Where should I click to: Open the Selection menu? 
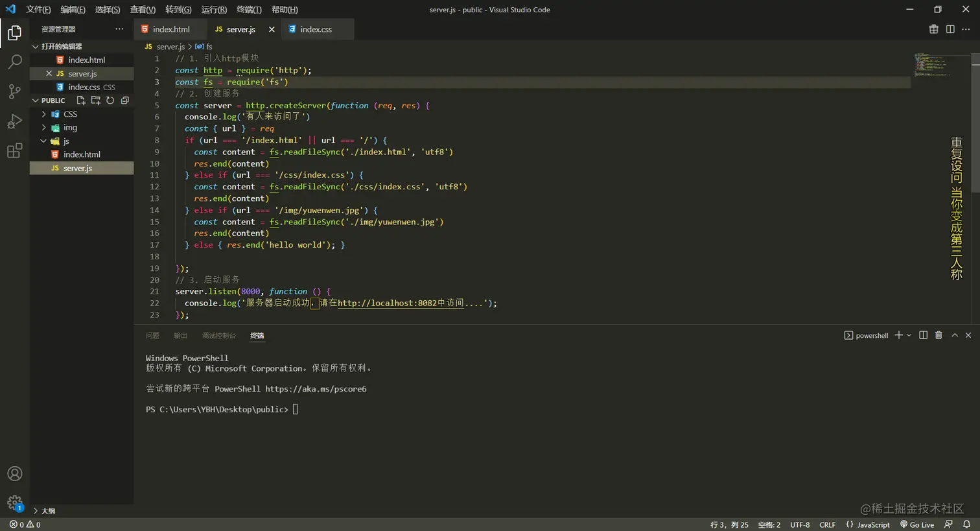tap(108, 10)
